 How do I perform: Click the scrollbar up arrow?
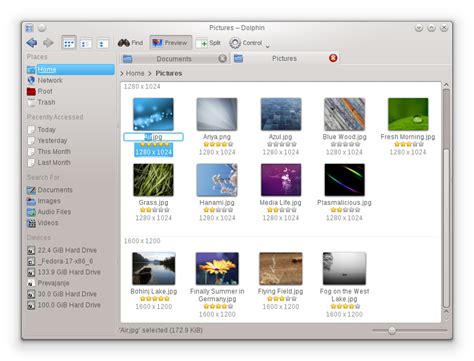point(446,85)
